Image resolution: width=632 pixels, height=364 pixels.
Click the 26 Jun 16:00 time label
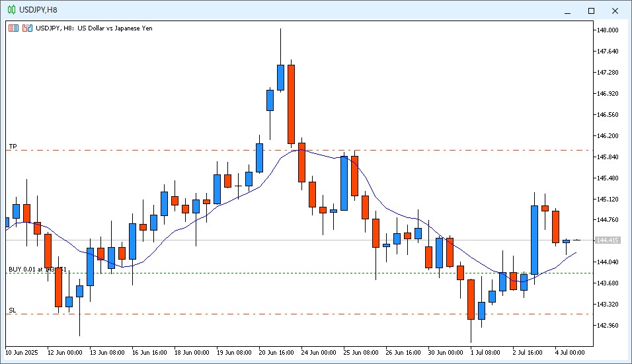pos(403,353)
